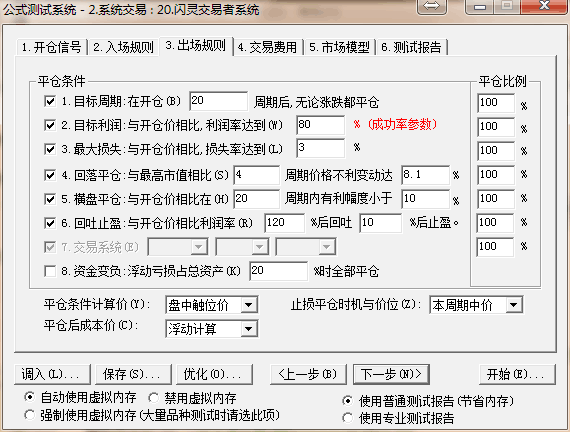The height and width of the screenshot is (432, 570).
Task: Choose 强制使用虚拟内存 radio option
Action: click(x=29, y=415)
